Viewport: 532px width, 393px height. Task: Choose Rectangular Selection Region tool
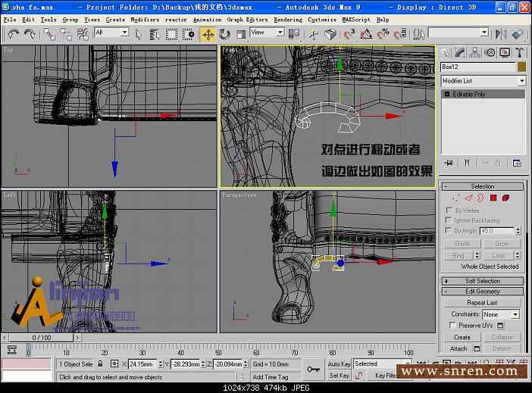[x=171, y=34]
